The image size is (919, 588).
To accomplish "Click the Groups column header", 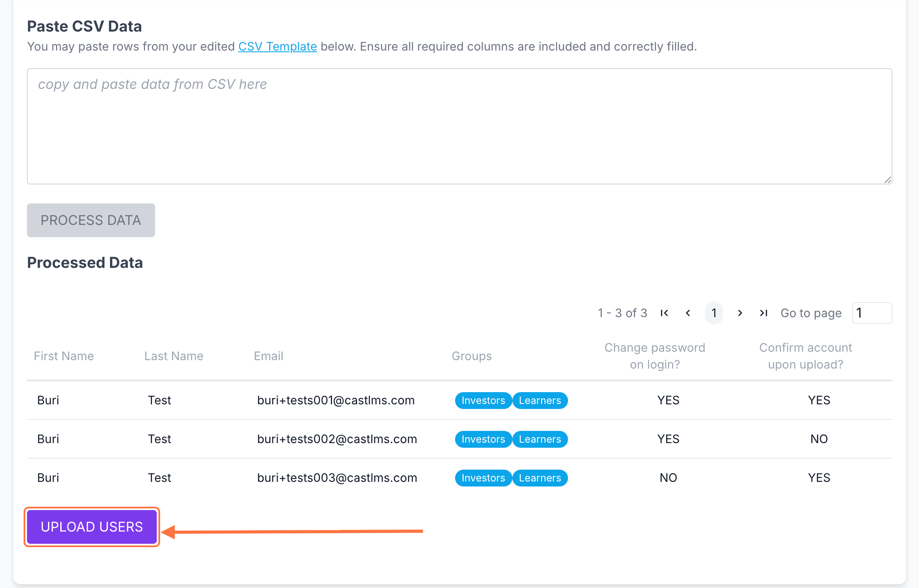I will (472, 356).
